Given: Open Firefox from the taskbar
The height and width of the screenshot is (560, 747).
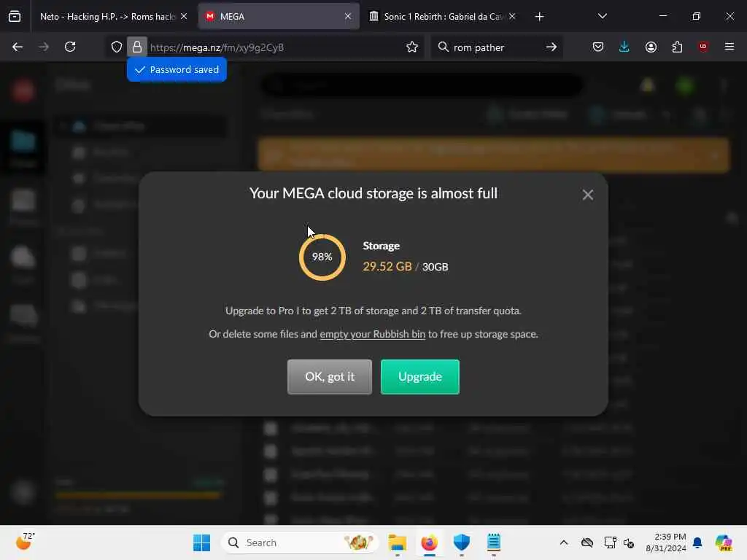Looking at the screenshot, I should pos(429,542).
